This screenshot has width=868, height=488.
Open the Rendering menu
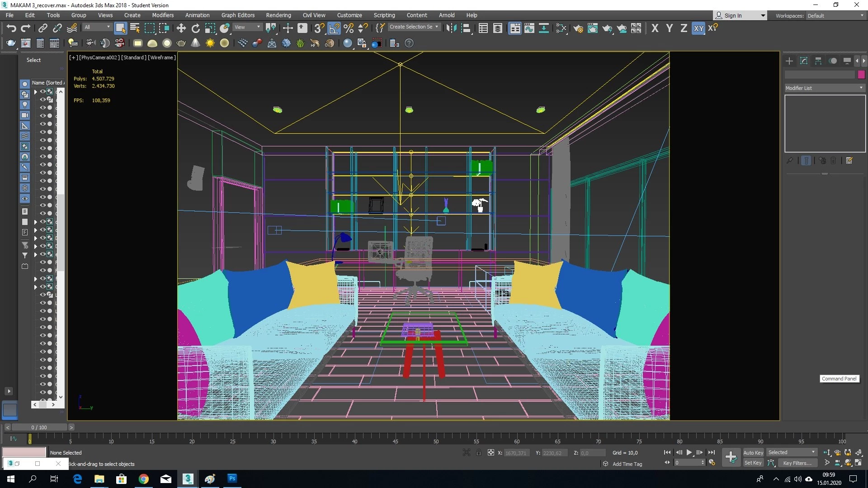point(278,15)
